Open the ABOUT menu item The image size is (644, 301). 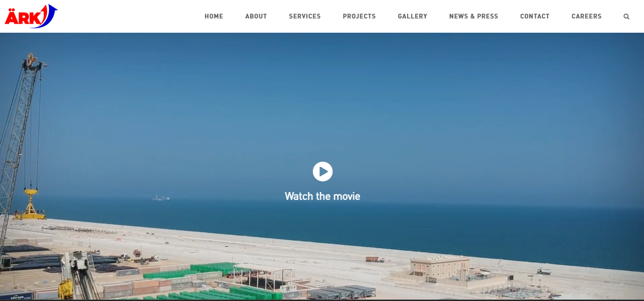tap(256, 16)
